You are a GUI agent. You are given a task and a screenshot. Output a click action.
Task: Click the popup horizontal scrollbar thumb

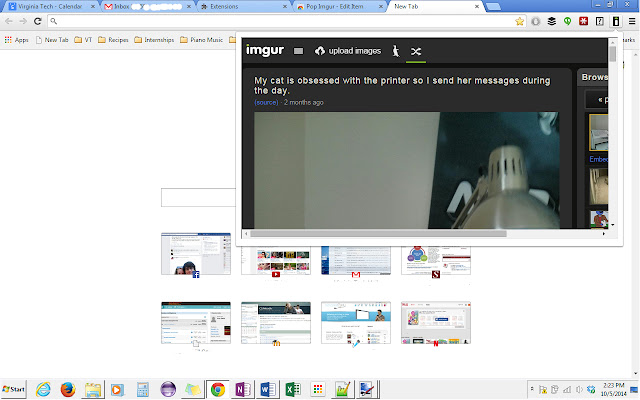(378, 234)
